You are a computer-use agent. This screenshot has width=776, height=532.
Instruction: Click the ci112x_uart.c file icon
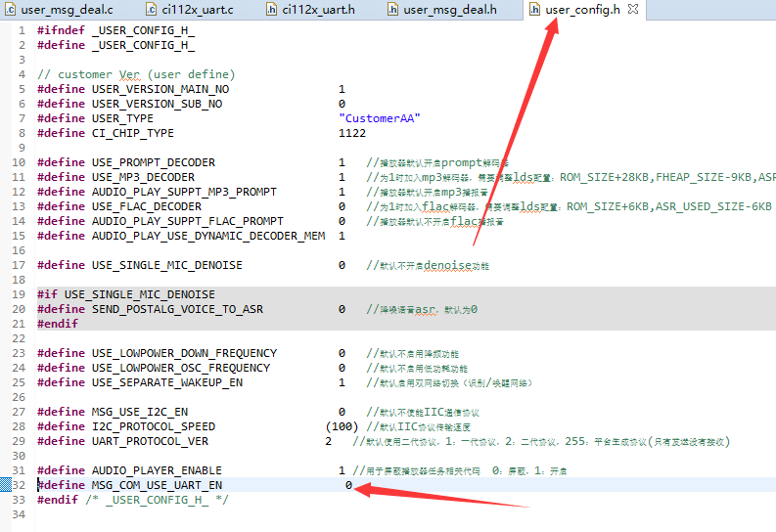(152, 10)
